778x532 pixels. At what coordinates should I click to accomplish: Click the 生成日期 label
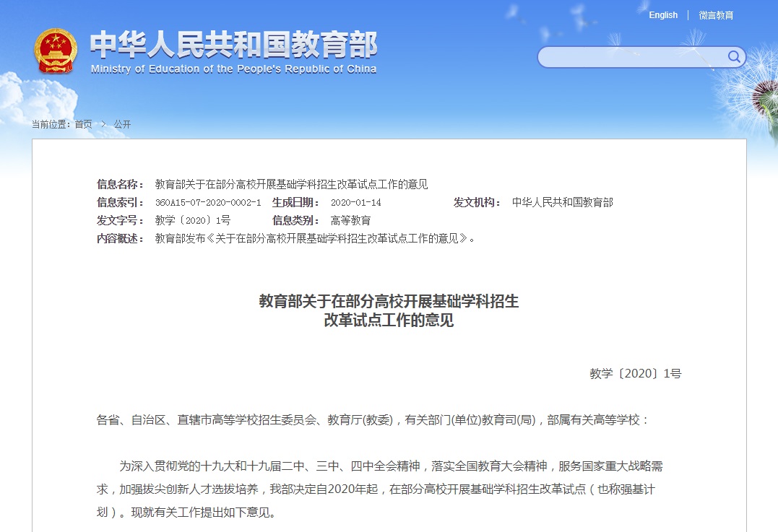[295, 202]
